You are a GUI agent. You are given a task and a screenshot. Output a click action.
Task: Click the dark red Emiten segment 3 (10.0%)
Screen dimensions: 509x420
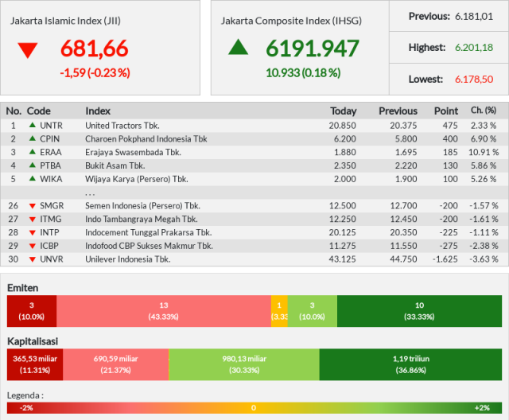(x=32, y=311)
